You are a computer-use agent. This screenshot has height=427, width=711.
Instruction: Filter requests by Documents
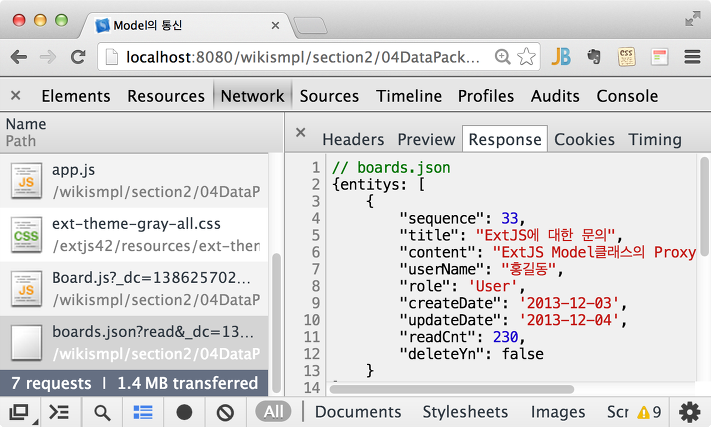click(x=358, y=412)
